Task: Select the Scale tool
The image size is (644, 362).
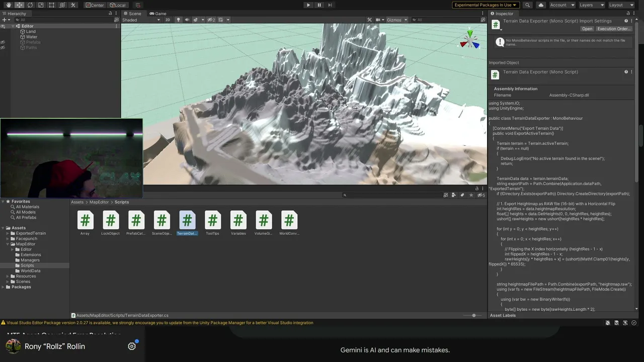Action: coord(41,5)
